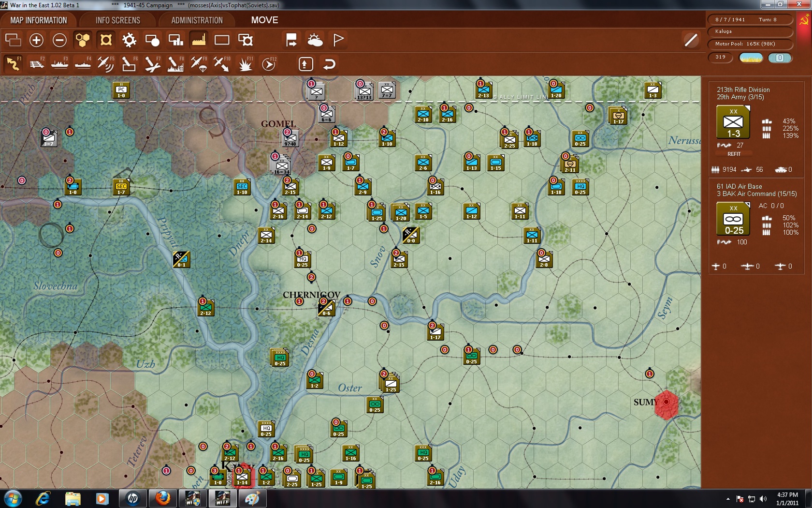Zoom out of the map

59,40
